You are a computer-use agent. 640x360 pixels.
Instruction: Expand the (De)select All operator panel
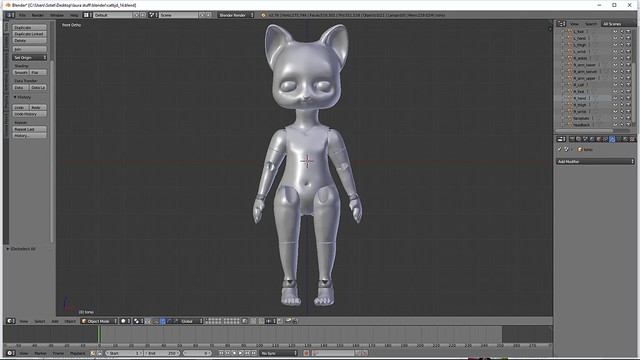8,249
